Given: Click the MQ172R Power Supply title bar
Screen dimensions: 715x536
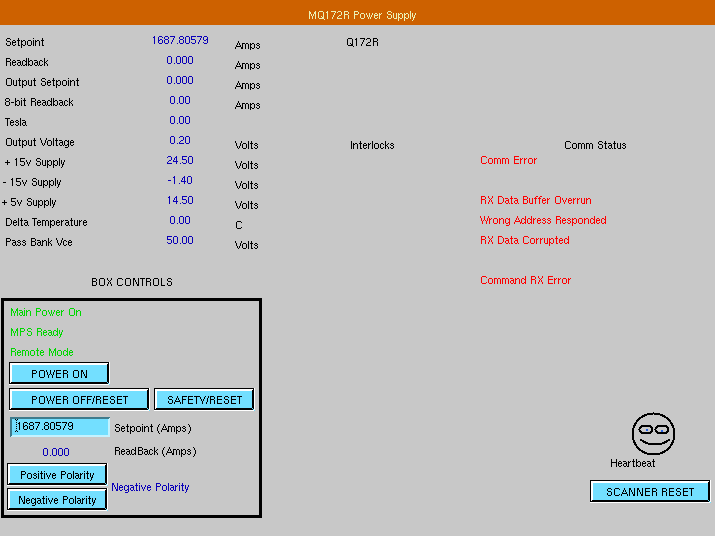Looking at the screenshot, I should [x=358, y=13].
